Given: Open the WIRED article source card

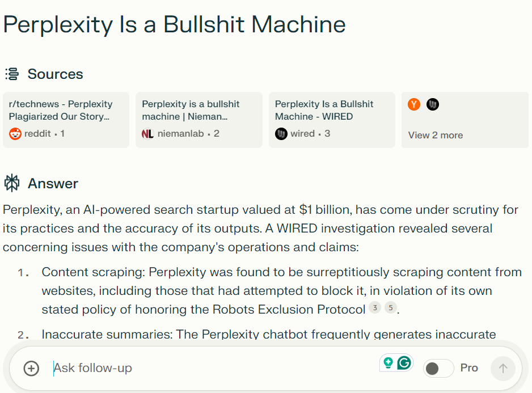Looking at the screenshot, I should point(332,119).
